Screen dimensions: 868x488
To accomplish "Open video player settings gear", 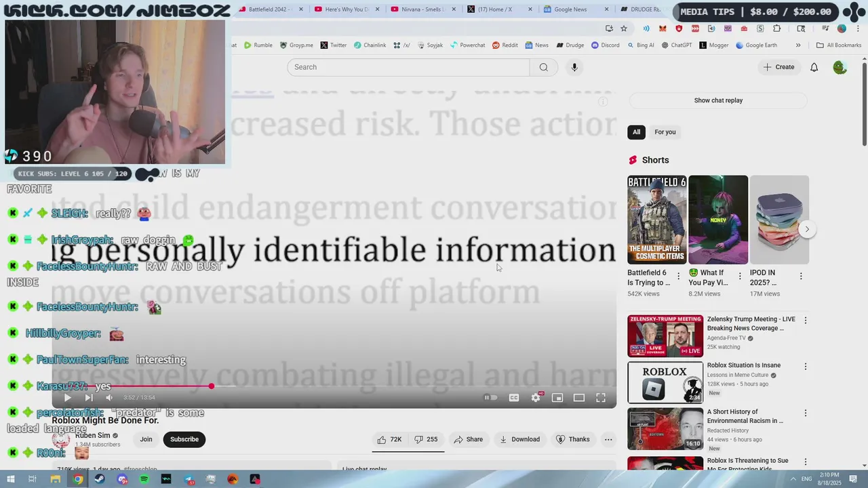I will (536, 398).
